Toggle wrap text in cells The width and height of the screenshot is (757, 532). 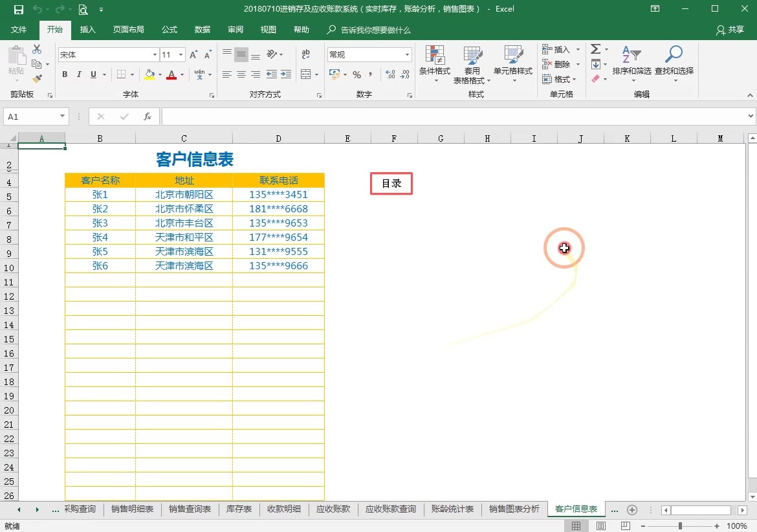305,54
